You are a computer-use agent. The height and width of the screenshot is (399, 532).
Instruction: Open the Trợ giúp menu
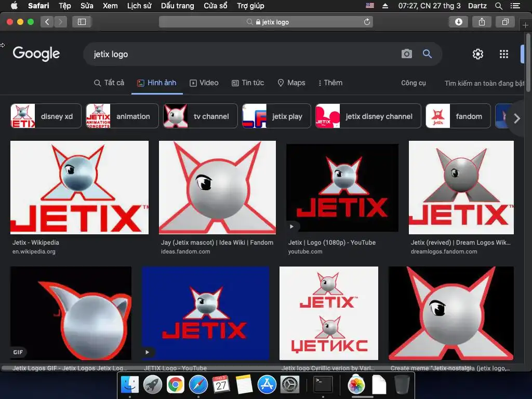tap(250, 6)
